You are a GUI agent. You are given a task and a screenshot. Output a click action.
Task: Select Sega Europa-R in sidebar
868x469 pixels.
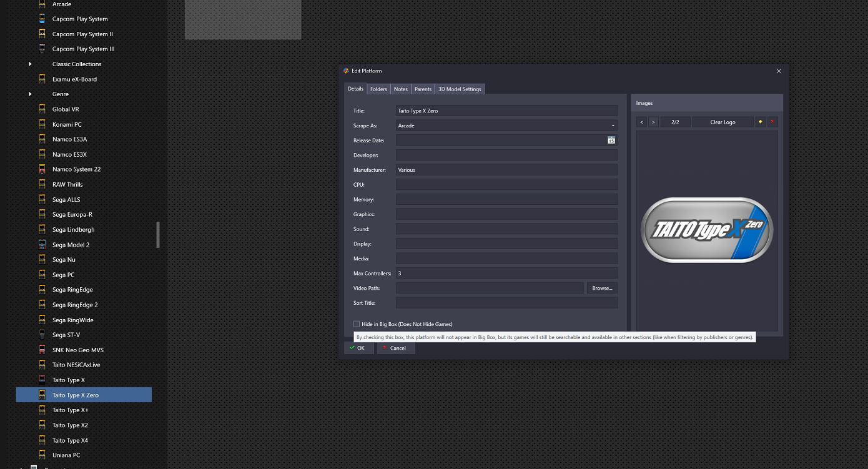click(72, 214)
